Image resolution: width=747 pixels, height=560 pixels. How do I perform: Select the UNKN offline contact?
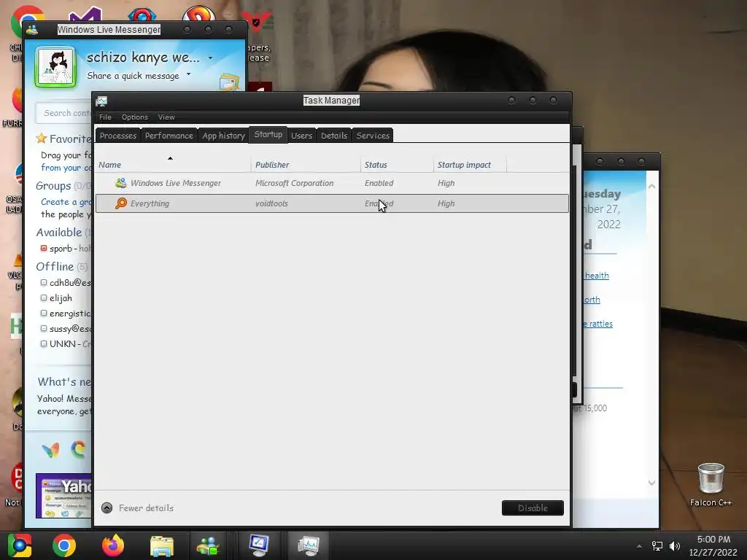coord(66,344)
